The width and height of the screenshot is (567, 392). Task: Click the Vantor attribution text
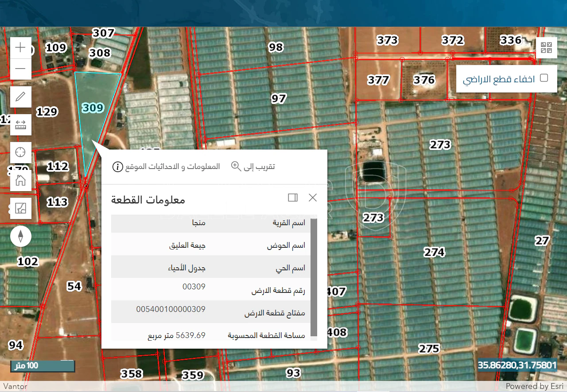(15, 386)
